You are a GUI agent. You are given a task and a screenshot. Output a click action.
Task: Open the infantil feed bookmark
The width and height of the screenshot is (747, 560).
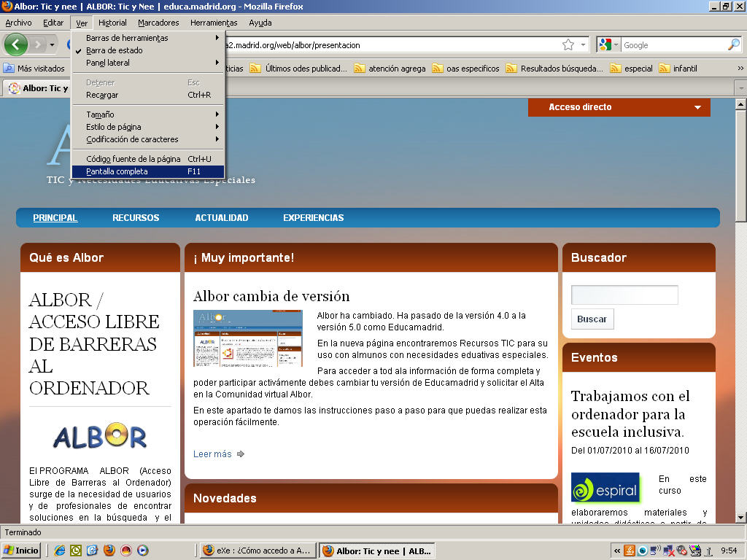(678, 68)
